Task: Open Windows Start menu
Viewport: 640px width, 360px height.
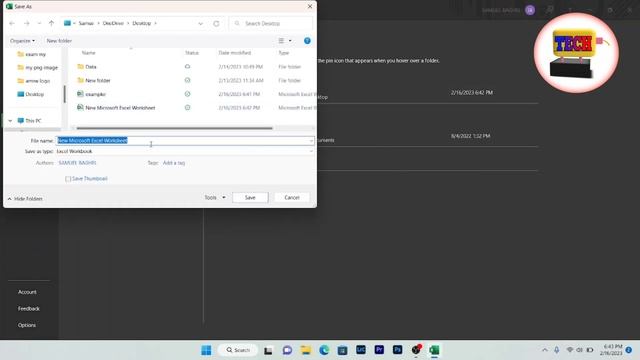Action: pos(207,350)
